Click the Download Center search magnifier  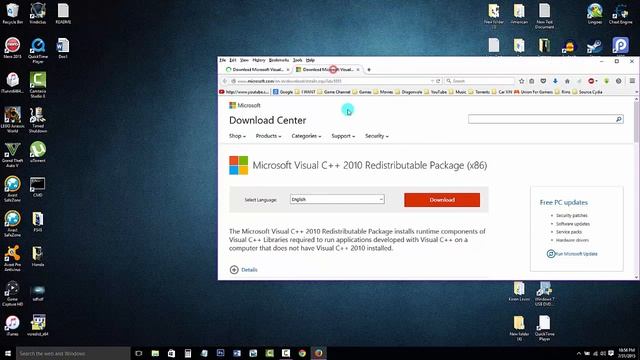pyautogui.click(x=619, y=119)
